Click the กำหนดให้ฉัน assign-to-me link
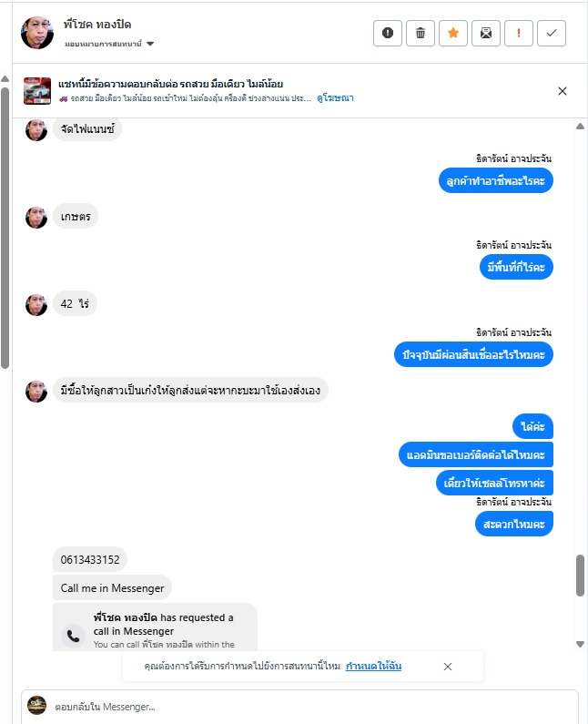 click(x=373, y=666)
